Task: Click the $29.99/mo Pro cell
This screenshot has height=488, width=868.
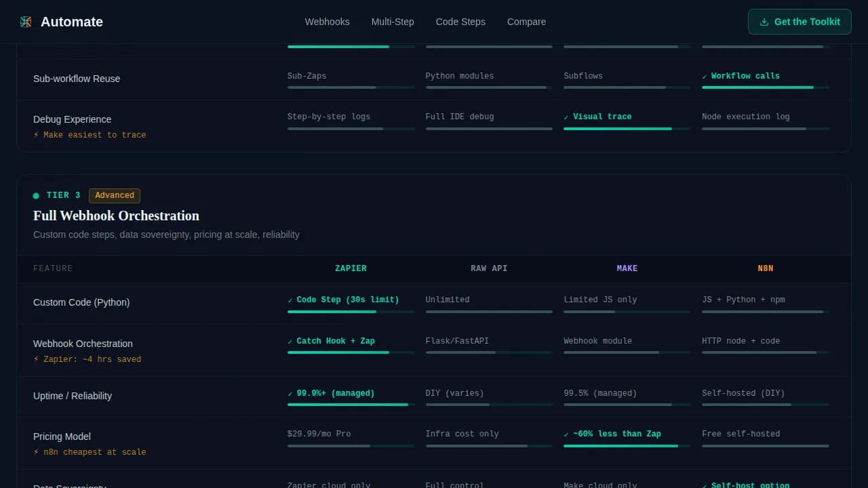Action: pos(319,434)
